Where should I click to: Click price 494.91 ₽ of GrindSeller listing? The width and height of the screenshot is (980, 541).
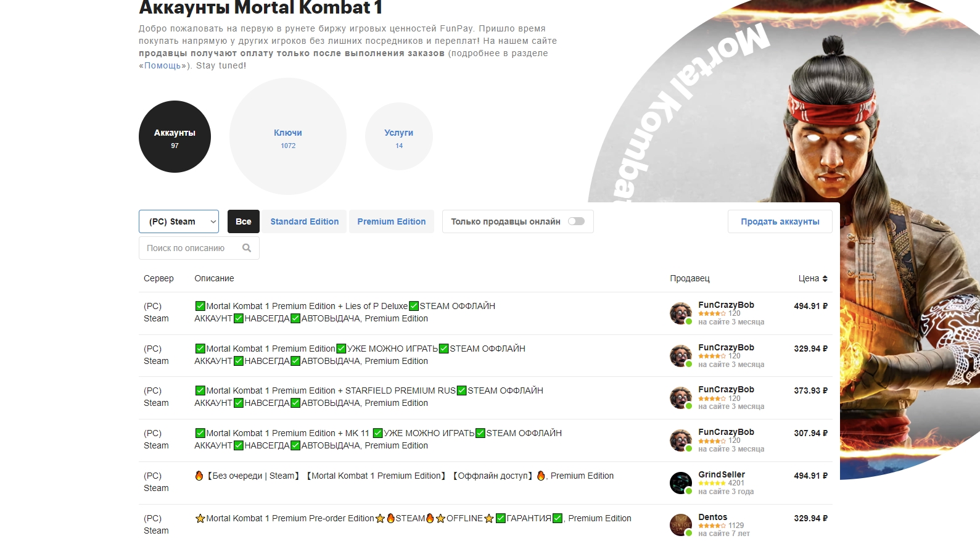[810, 476]
